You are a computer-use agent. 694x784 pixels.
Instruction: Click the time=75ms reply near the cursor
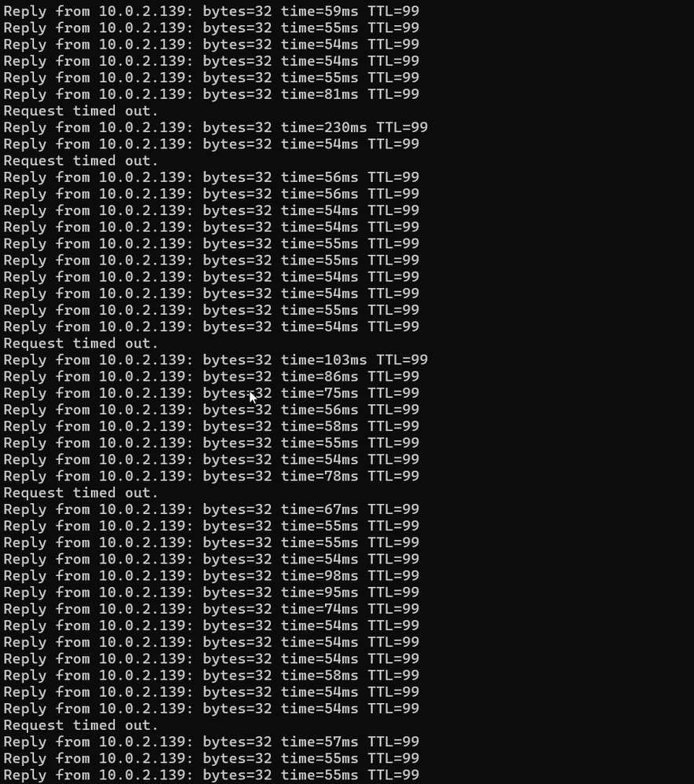click(x=211, y=393)
